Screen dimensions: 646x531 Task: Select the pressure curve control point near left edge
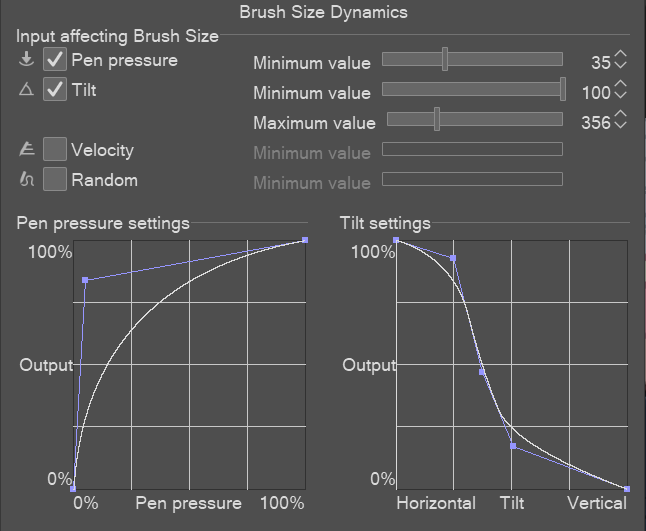coord(85,280)
